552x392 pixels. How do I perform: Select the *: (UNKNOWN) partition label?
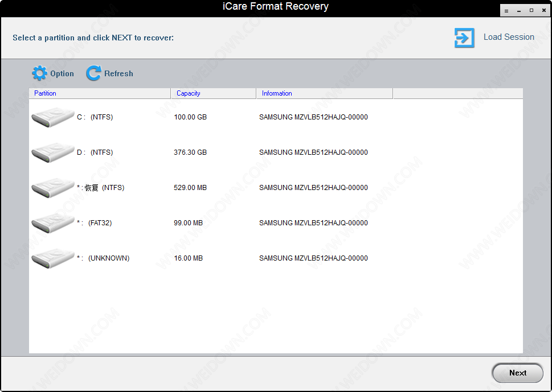point(103,258)
